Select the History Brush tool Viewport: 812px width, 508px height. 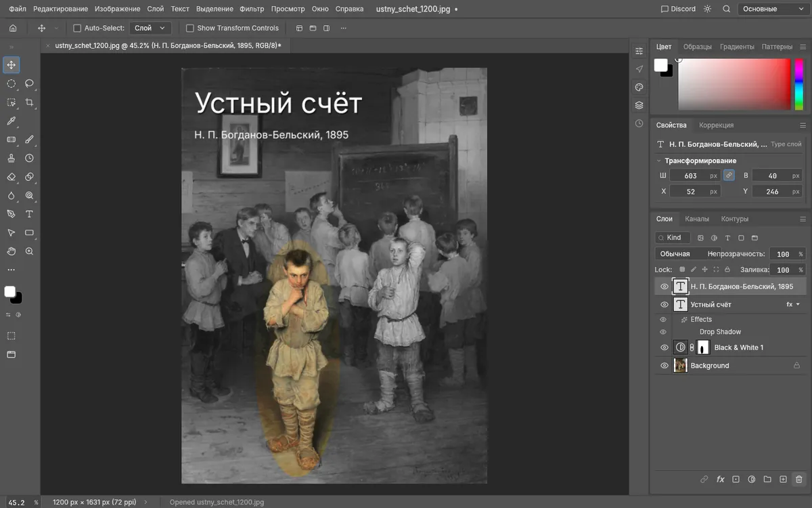(29, 158)
